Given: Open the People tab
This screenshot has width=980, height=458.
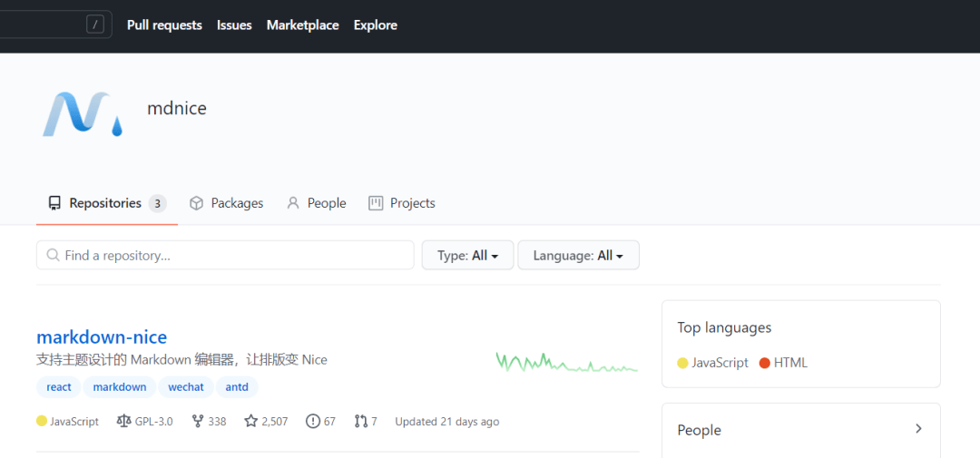Looking at the screenshot, I should click(x=317, y=203).
